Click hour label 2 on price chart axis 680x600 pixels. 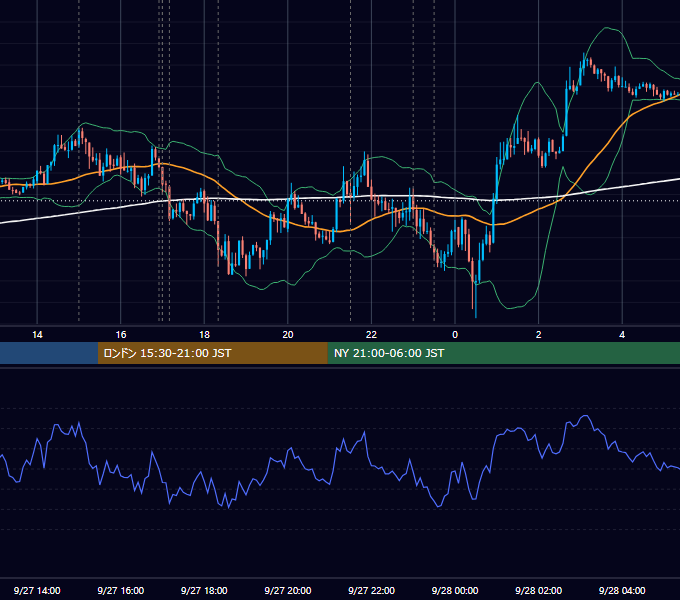pos(539,335)
